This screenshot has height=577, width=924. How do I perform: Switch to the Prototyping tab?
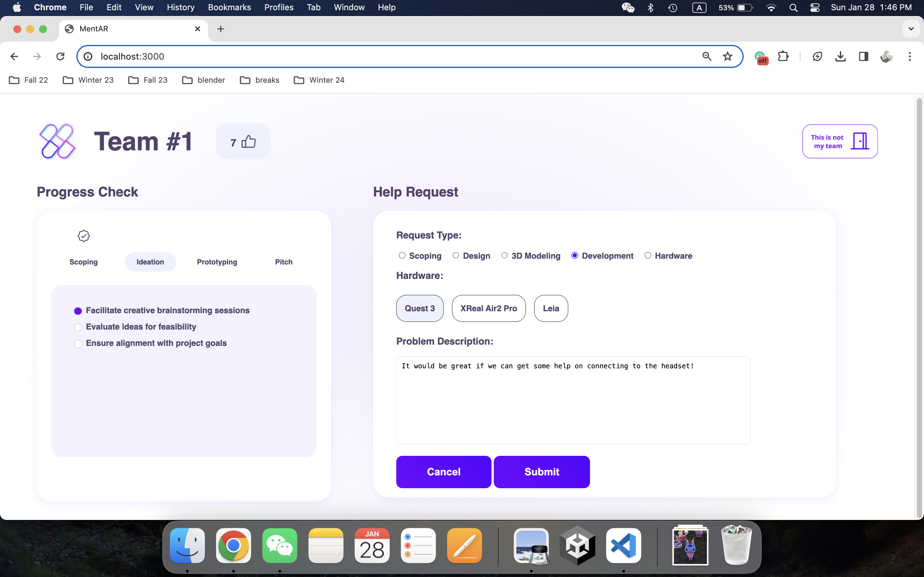click(x=217, y=262)
